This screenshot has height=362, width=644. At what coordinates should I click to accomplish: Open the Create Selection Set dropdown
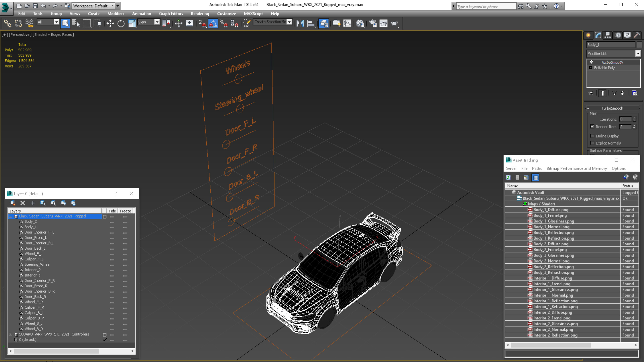pos(289,22)
